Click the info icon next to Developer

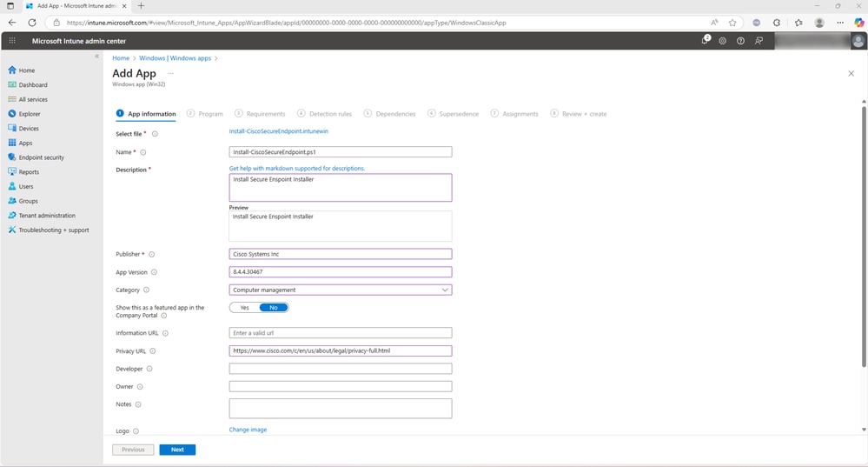click(x=149, y=369)
